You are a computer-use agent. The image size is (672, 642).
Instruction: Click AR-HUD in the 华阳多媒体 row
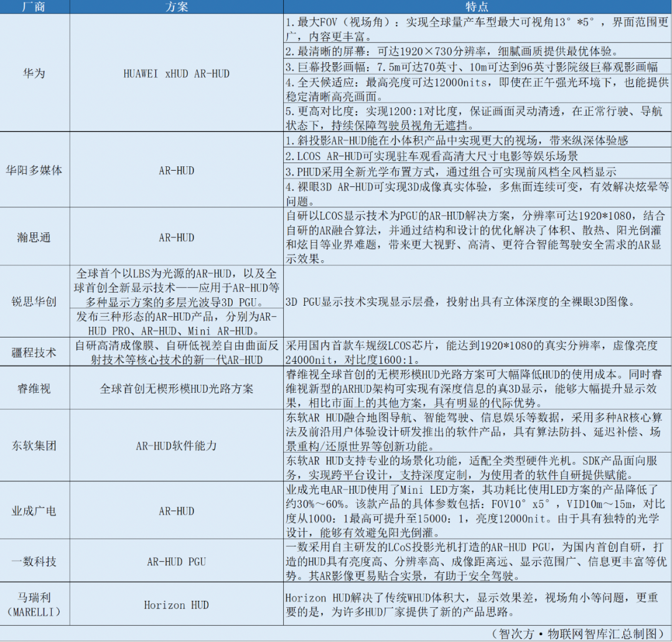pyautogui.click(x=176, y=170)
